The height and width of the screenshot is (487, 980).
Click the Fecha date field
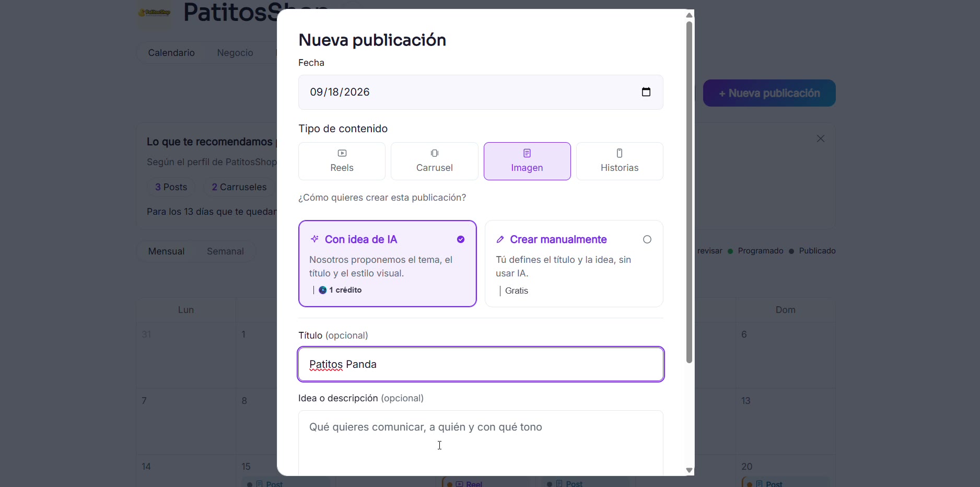coord(481,92)
